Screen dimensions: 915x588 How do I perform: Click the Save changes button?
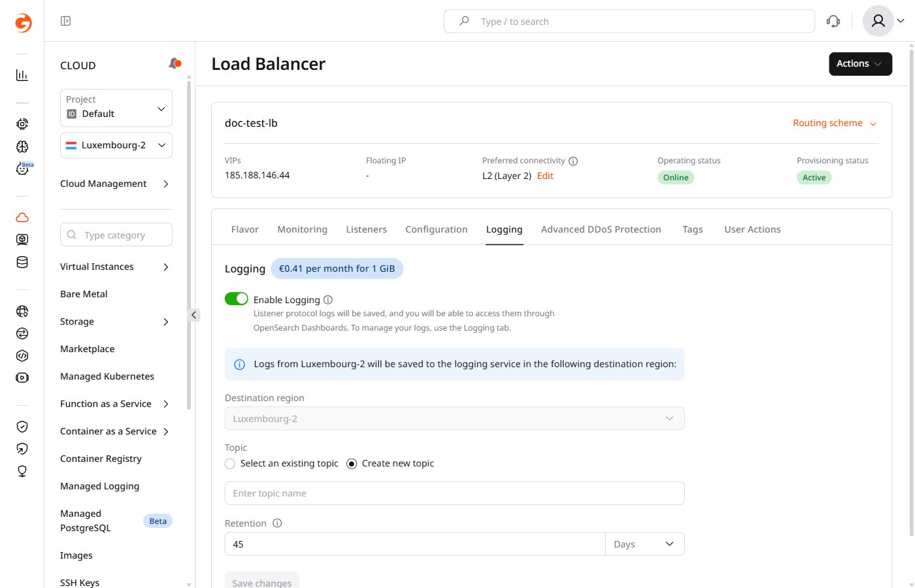(x=261, y=580)
